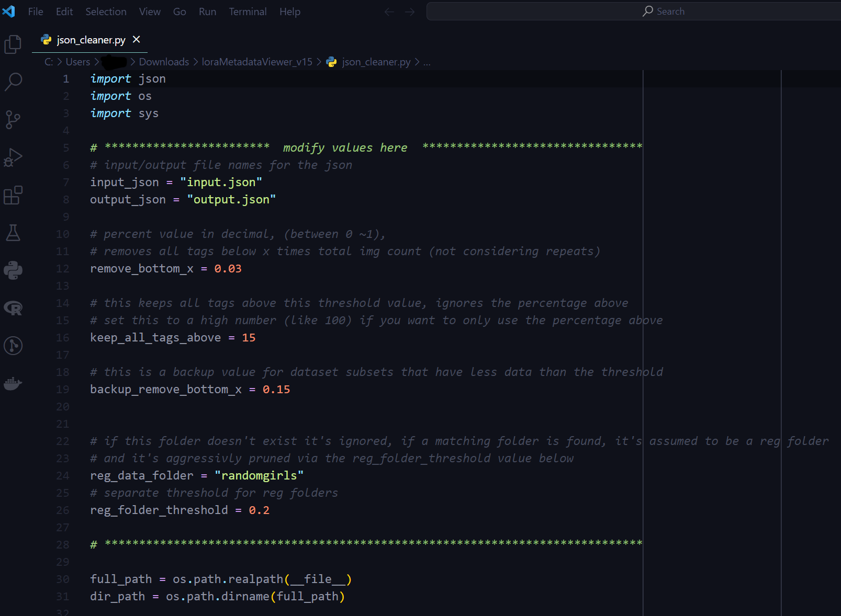Viewport: 841px width, 616px height.
Task: Open the Terminal menu
Action: pos(248,12)
